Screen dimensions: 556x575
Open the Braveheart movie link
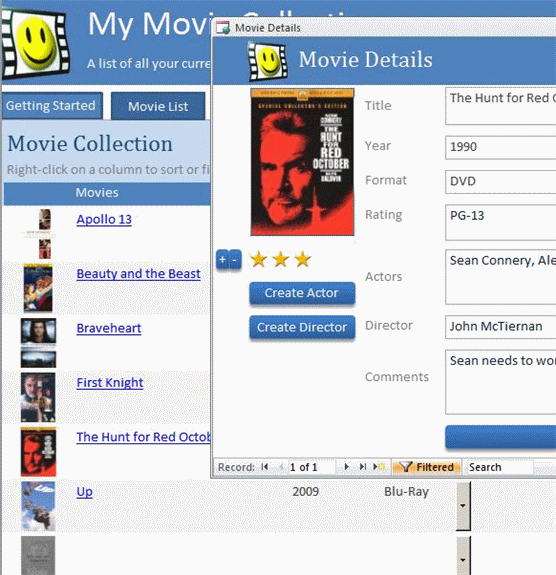109,328
